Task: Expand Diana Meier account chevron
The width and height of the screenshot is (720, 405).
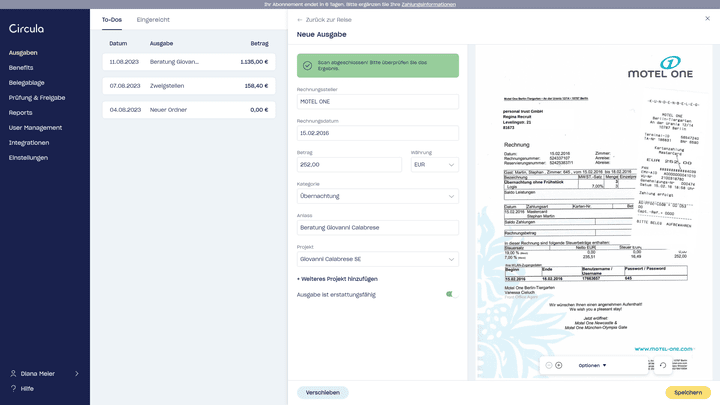Action: click(x=77, y=373)
